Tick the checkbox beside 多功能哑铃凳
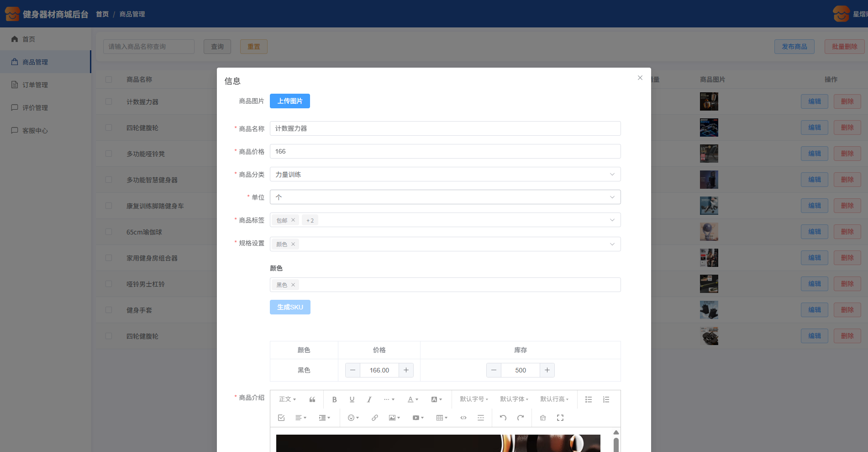 pos(109,154)
